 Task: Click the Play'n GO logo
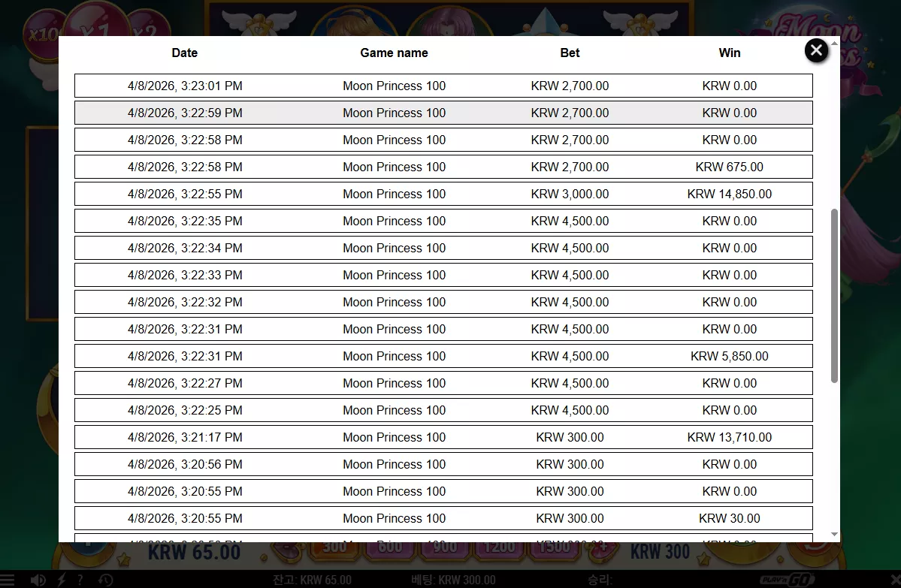click(x=788, y=580)
